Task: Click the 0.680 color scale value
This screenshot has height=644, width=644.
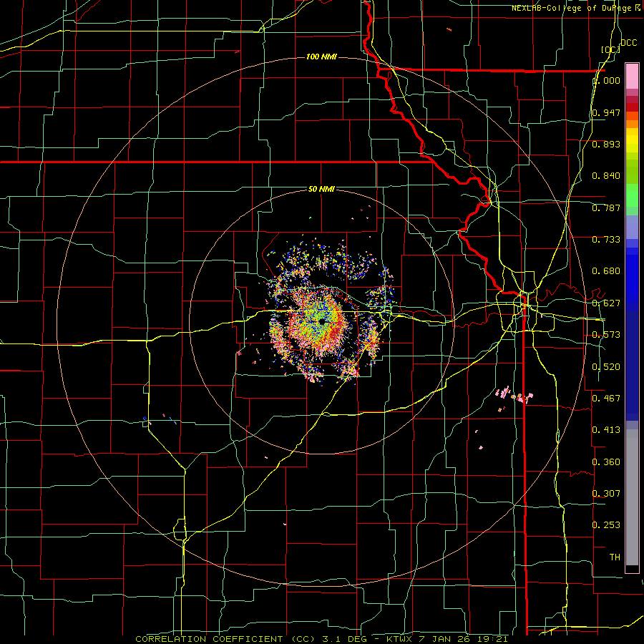Action: point(606,271)
